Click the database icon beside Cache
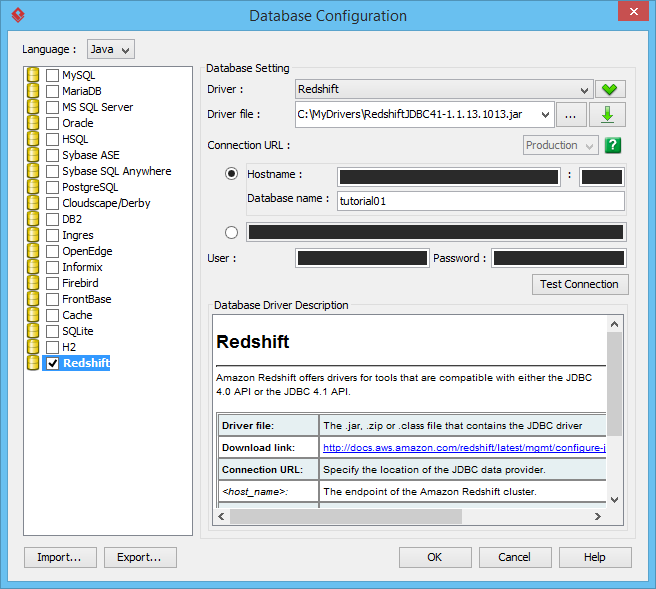Screen dimensions: 656x589 33,315
